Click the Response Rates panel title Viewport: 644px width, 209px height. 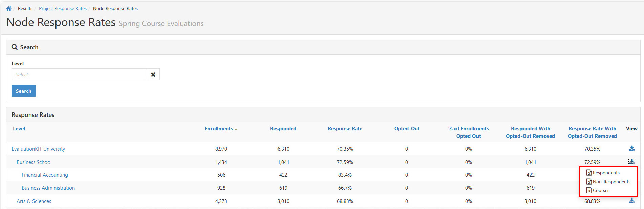[33, 115]
